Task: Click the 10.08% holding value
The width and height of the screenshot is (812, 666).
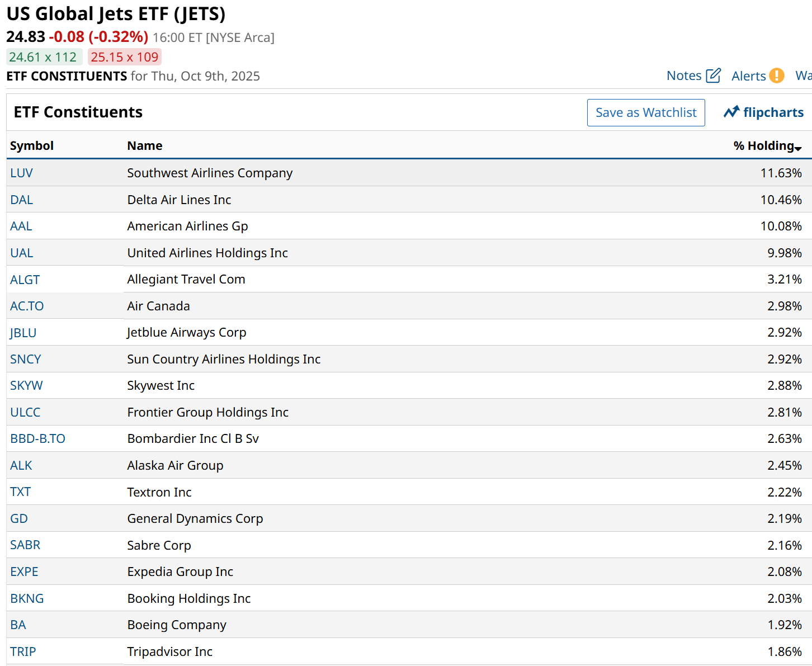Action: pos(781,226)
